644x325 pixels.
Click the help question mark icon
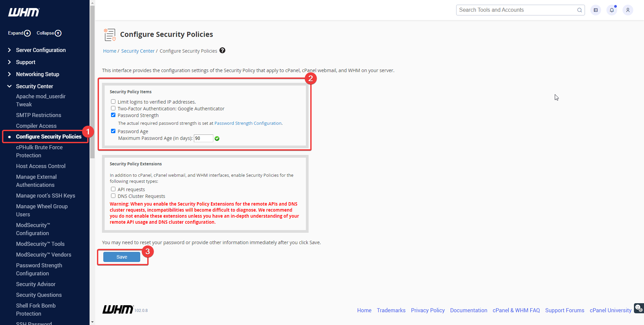[222, 50]
